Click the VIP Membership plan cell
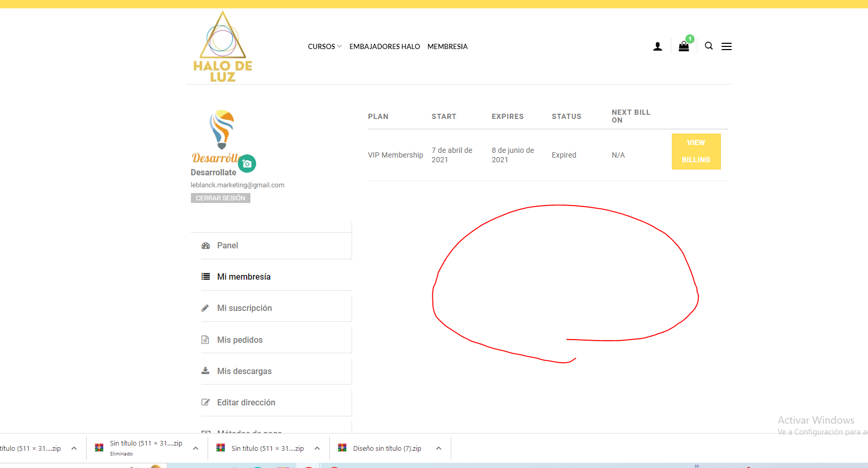868x468 pixels. coord(395,155)
